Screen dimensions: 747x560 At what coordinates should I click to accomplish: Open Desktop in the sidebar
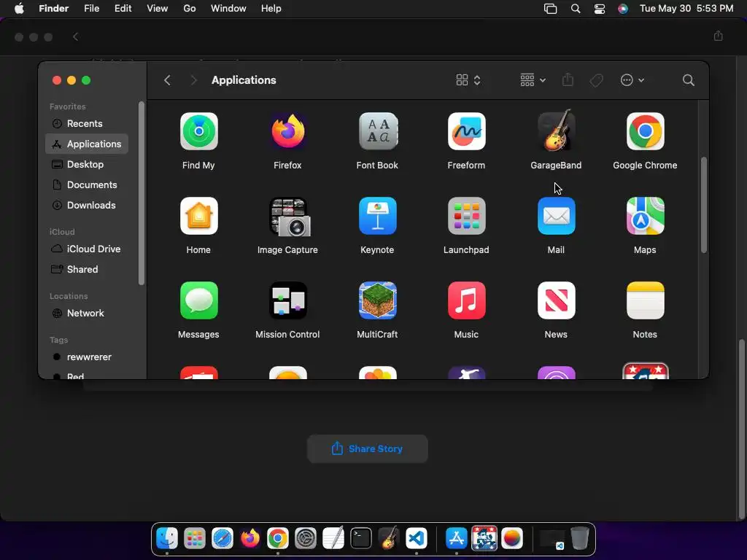tap(87, 164)
